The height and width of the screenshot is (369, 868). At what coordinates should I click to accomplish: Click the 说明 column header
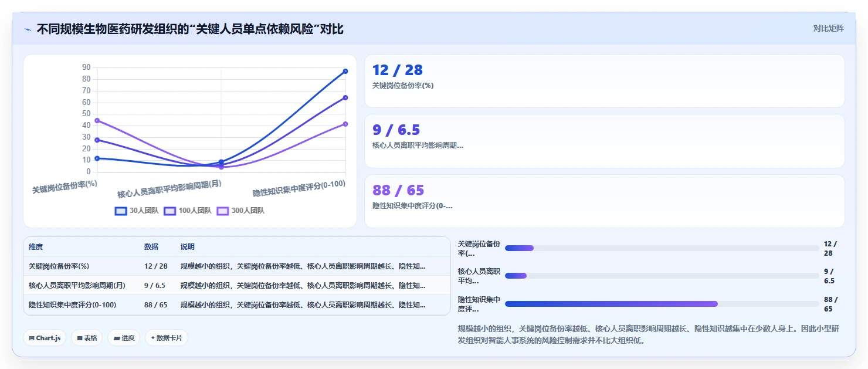tap(188, 247)
